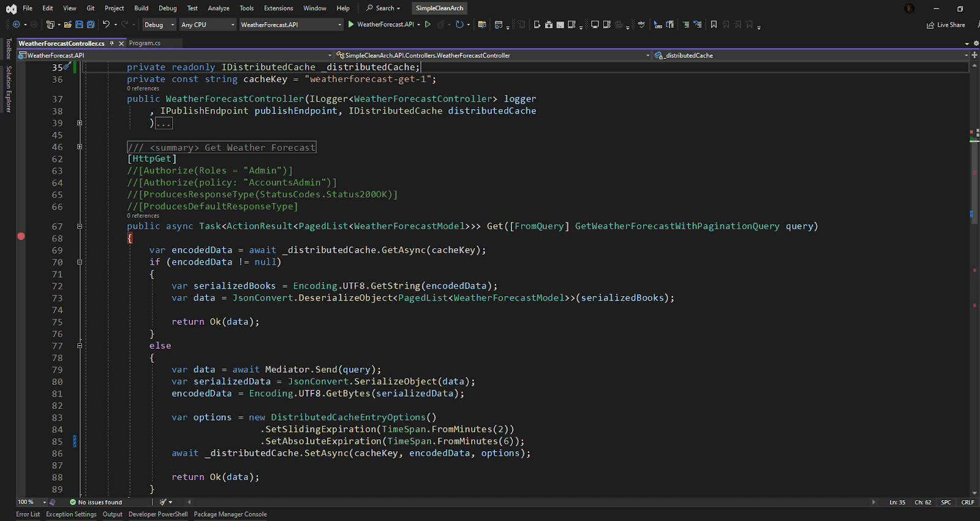
Task: Expand collapsed constructor body at line 39
Action: pyautogui.click(x=80, y=123)
